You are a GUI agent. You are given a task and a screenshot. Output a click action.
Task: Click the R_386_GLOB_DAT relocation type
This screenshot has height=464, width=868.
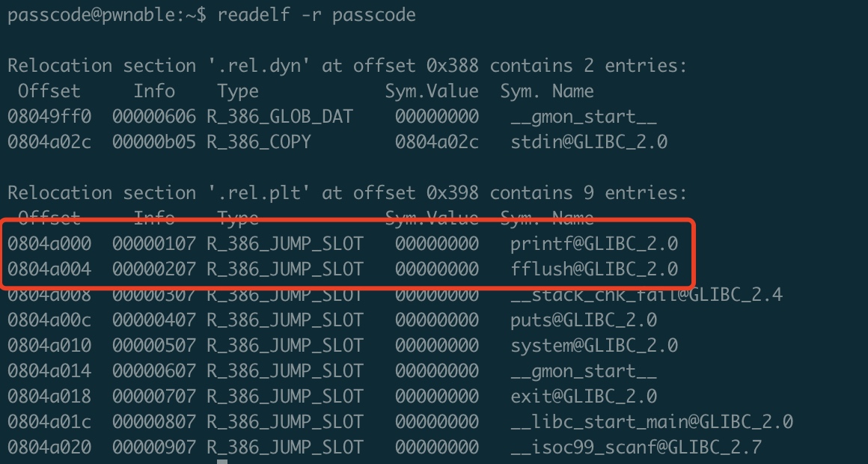pos(279,117)
